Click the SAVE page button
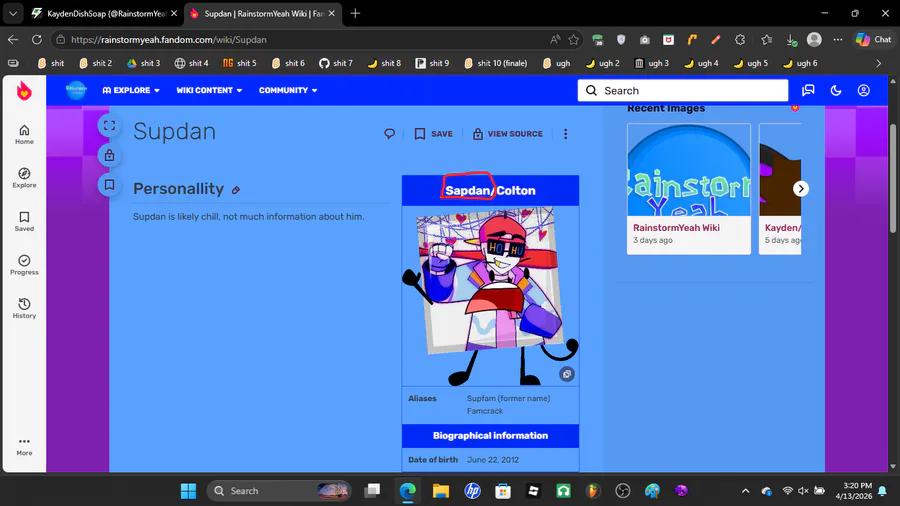This screenshot has height=506, width=900. 433,134
